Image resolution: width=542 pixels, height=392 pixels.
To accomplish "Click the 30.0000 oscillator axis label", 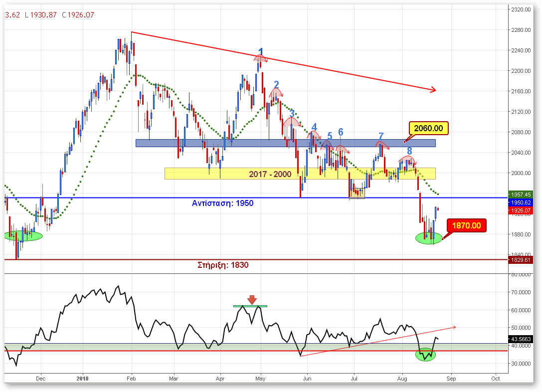I will click(x=521, y=364).
